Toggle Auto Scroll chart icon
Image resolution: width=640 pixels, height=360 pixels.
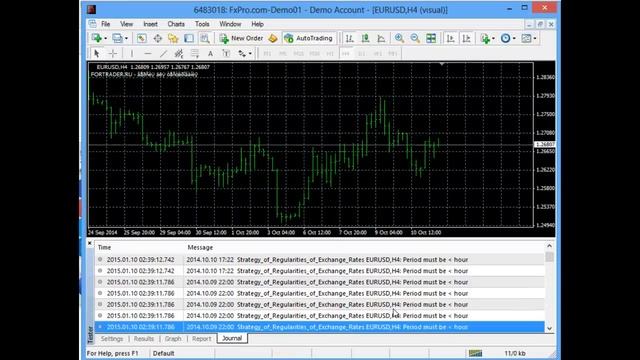(x=451, y=38)
